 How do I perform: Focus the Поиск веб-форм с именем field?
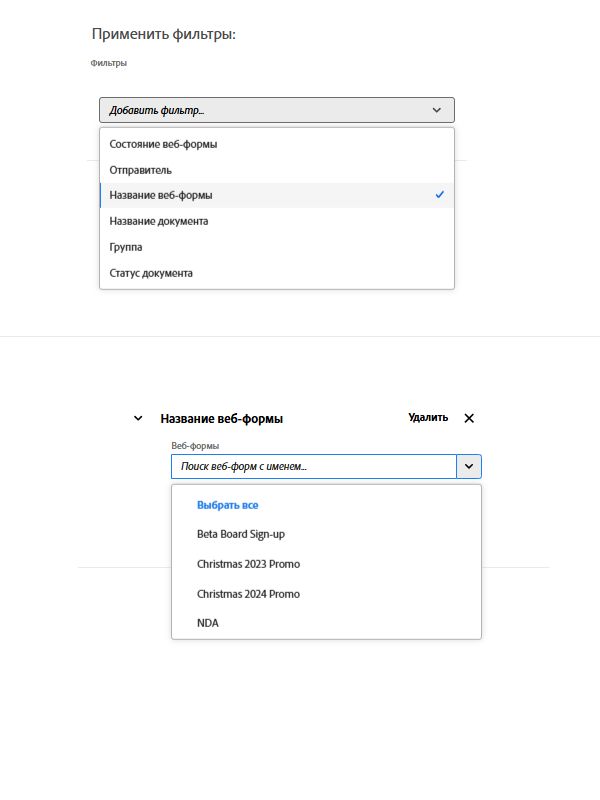click(x=313, y=466)
